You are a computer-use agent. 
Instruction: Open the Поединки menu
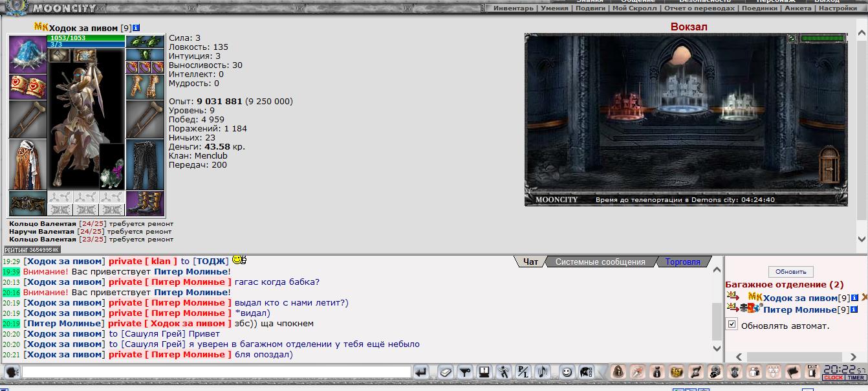click(x=760, y=8)
